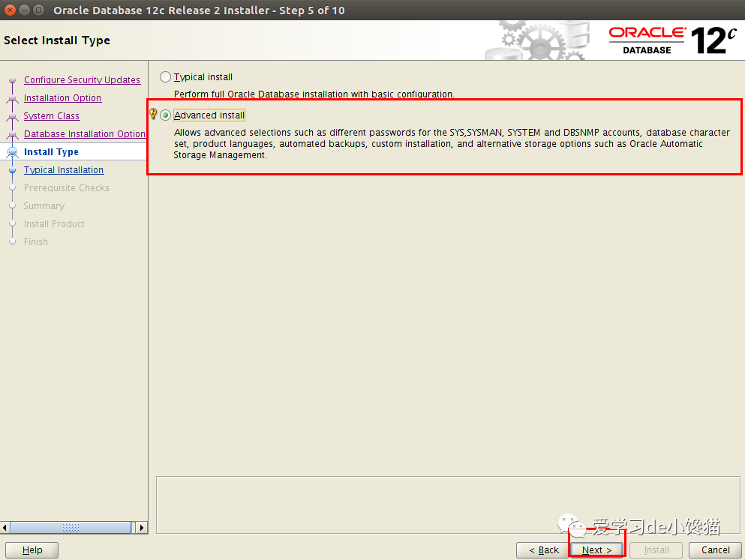Select the Install Type step
The width and height of the screenshot is (745, 560).
pos(51,152)
